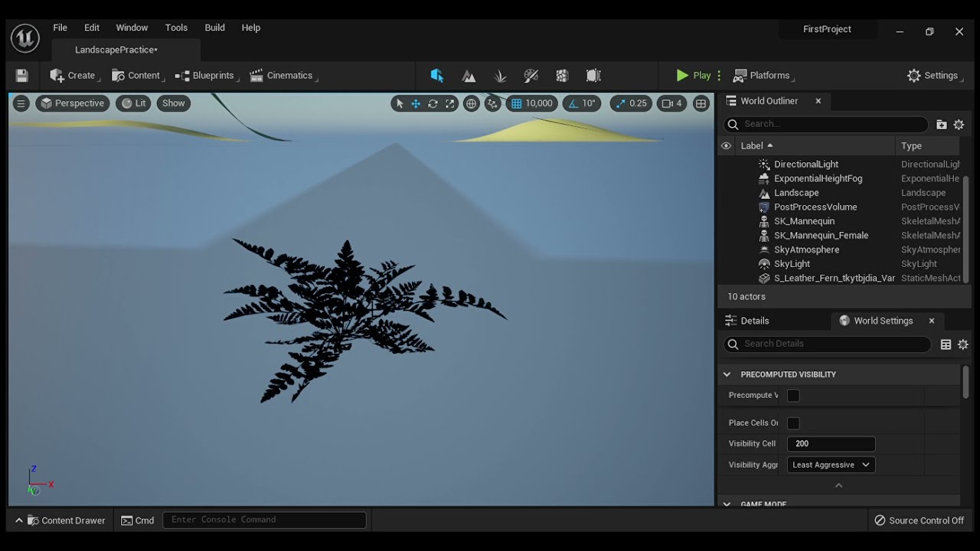Open the viewport Show flags button
The width and height of the screenshot is (980, 551).
(x=173, y=103)
